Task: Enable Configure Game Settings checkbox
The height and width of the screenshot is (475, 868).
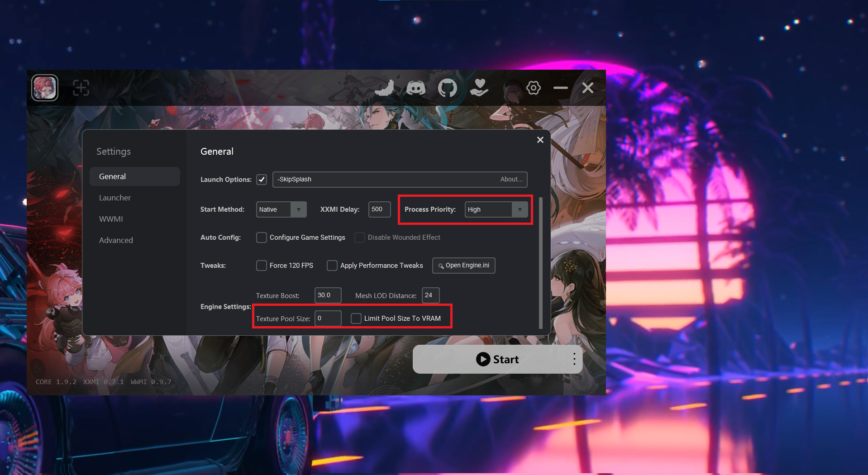Action: coord(262,237)
